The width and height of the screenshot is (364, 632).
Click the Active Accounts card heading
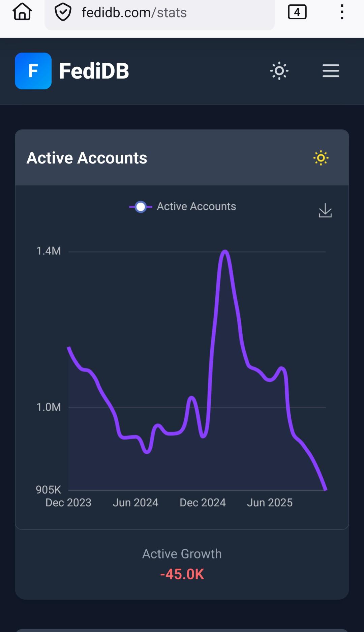coord(87,158)
